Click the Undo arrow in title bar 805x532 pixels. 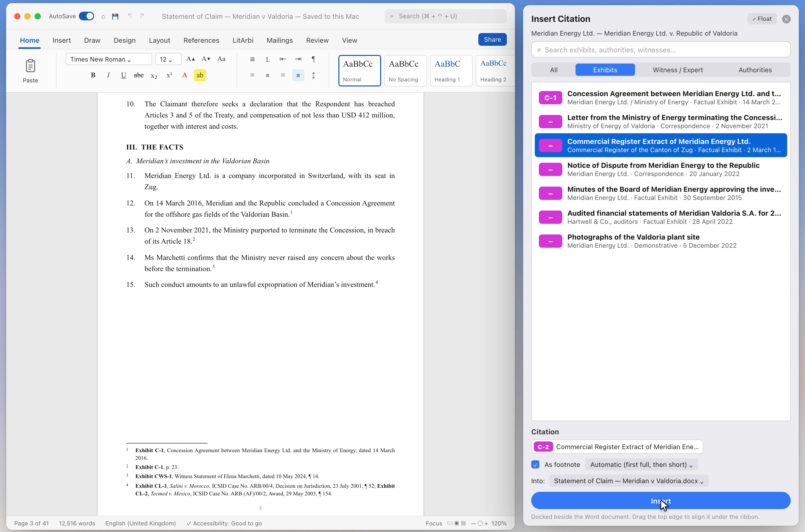pyautogui.click(x=130, y=16)
